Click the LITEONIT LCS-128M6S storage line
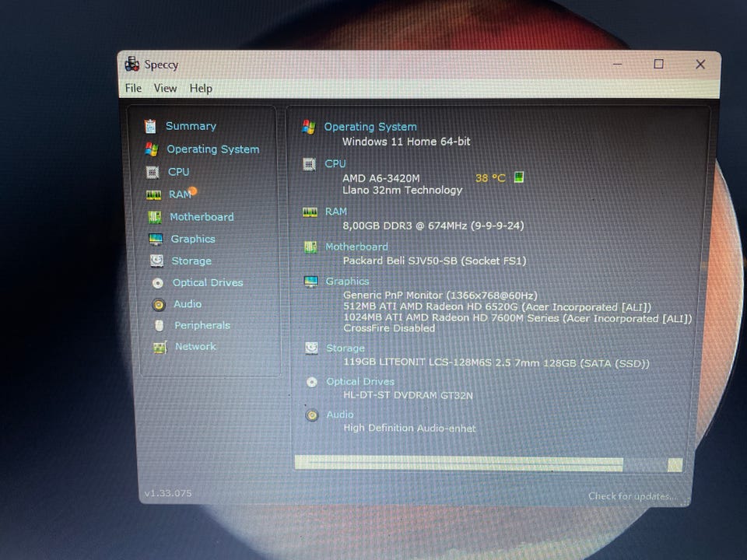The height and width of the screenshot is (560, 747). point(496,363)
